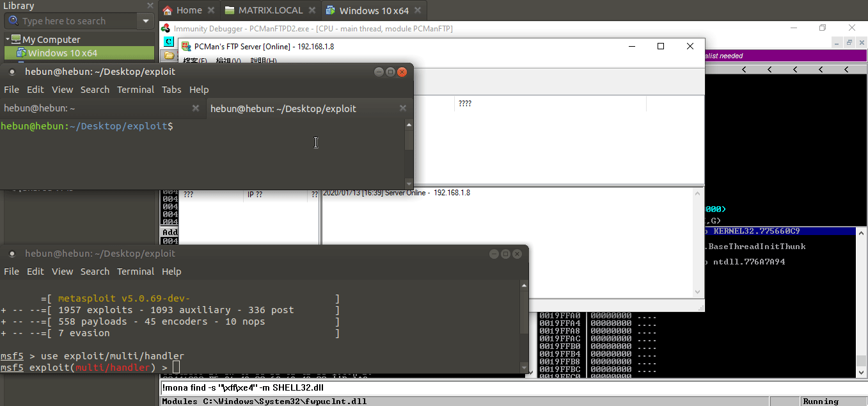Click the Running status in Immunity's status bar
The image size is (868, 406).
click(821, 402)
